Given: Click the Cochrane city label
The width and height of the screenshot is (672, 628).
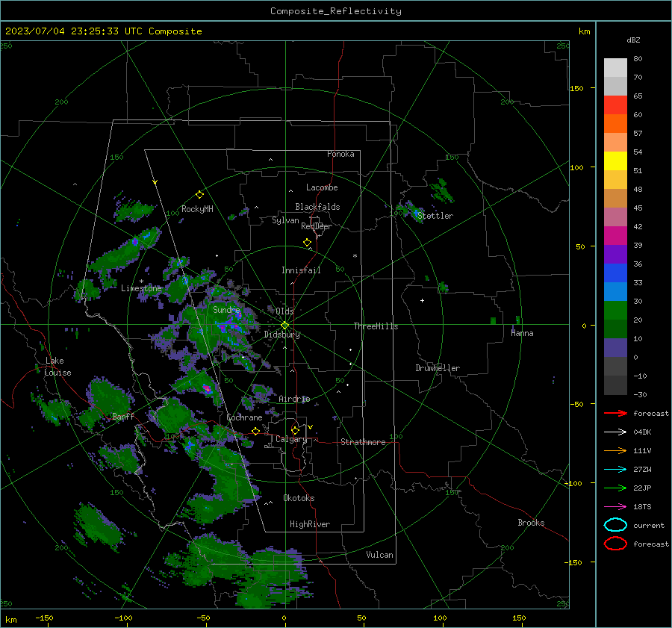Looking at the screenshot, I should (x=244, y=417).
